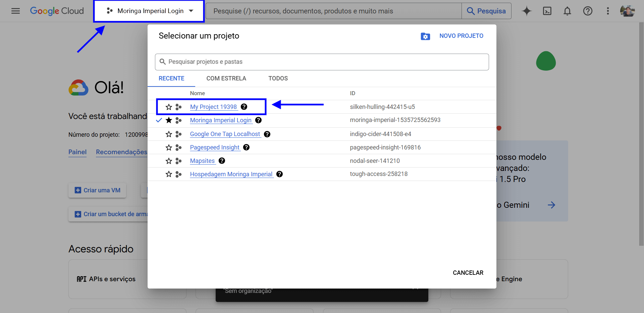Viewport: 644px width, 313px height.
Task: Select Pagespeed Insight project link
Action: tap(215, 147)
